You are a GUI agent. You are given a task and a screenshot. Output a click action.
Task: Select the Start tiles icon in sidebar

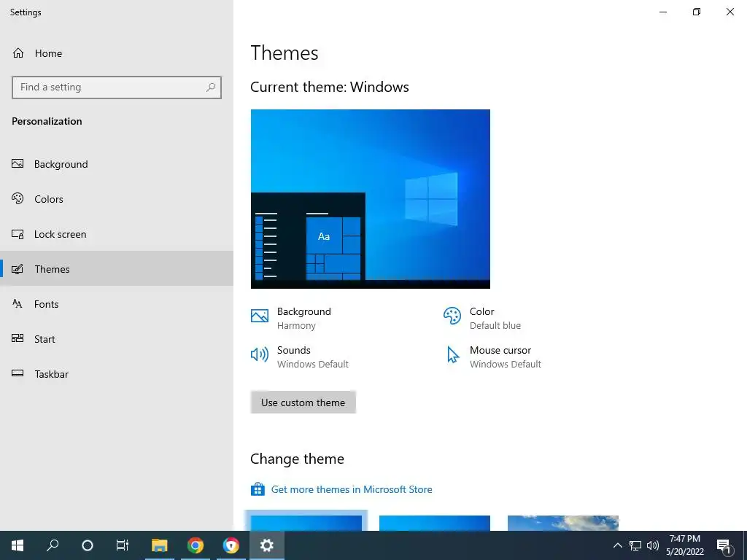point(18,338)
